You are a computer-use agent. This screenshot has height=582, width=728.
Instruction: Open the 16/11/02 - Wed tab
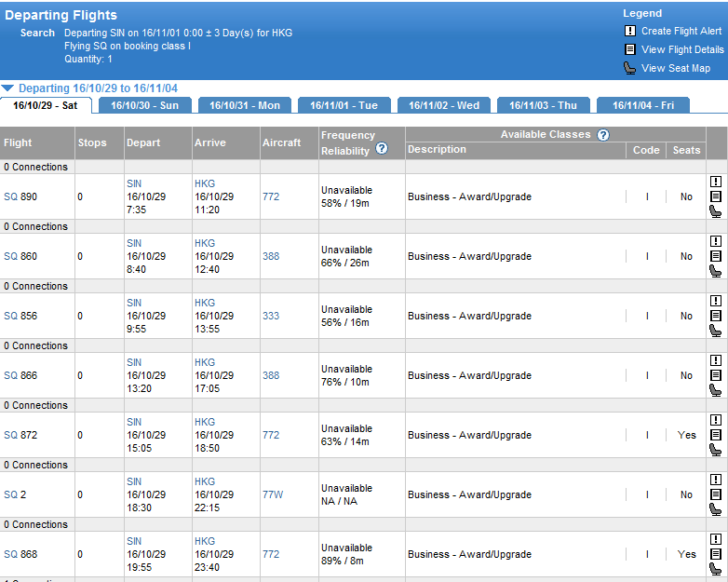tap(443, 105)
